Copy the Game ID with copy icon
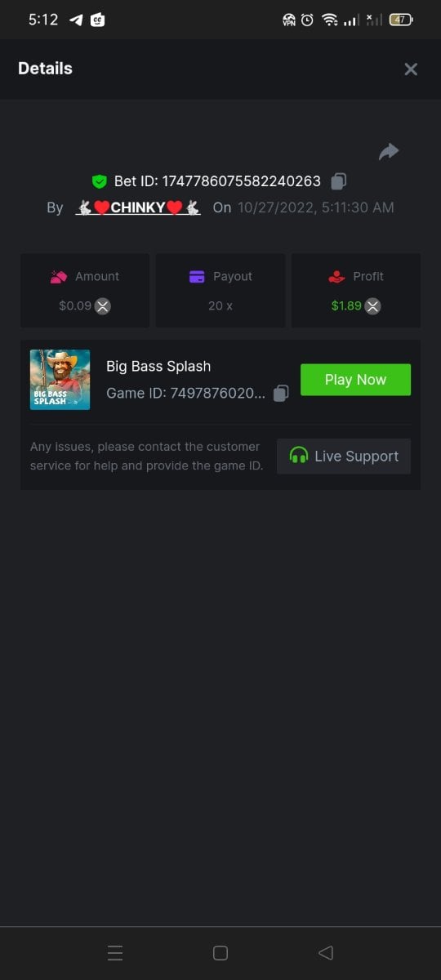Screen dimensions: 441x980 (x=281, y=393)
